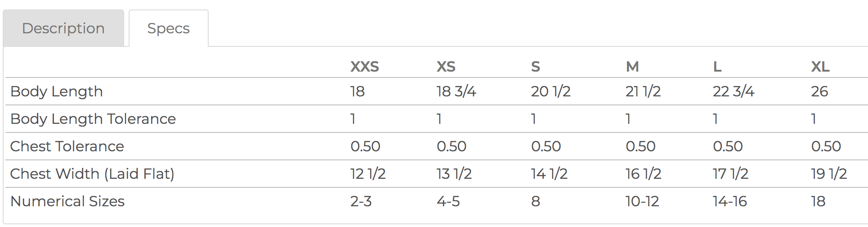Click the S size column header
This screenshot has width=868, height=227.
click(535, 67)
